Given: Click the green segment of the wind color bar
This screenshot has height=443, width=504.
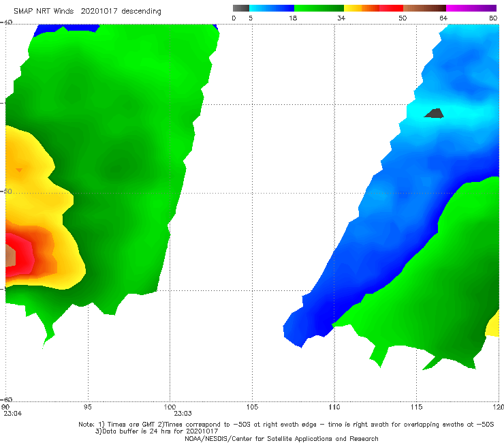Looking at the screenshot, I should click(319, 8).
